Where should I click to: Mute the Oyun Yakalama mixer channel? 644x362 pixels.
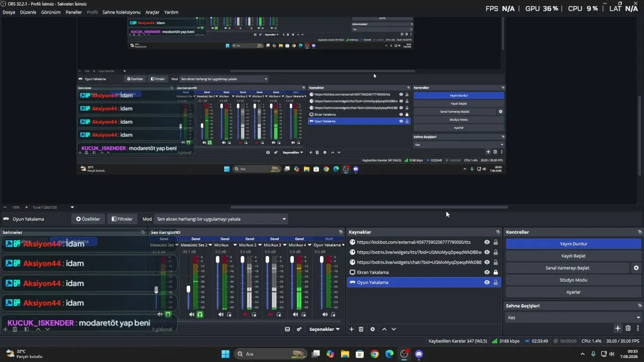(x=325, y=315)
